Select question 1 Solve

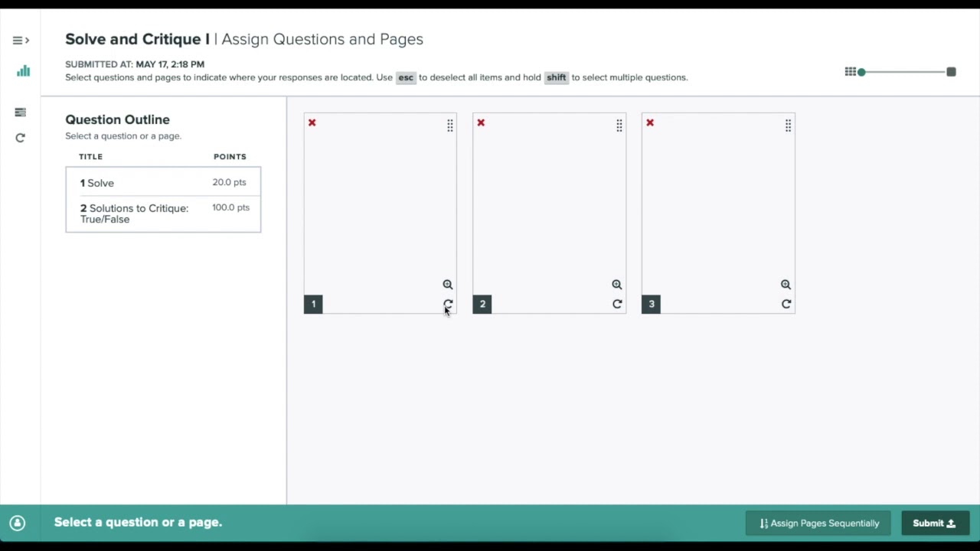coord(163,183)
